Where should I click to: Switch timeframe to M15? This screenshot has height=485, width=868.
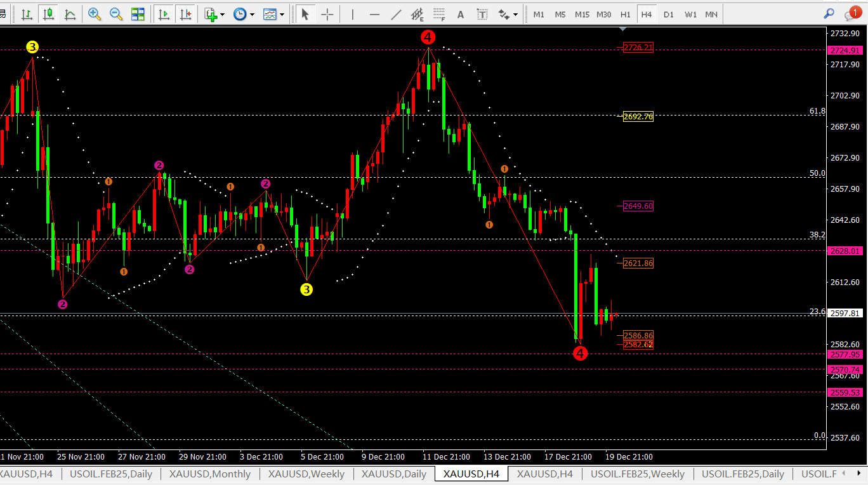[582, 14]
